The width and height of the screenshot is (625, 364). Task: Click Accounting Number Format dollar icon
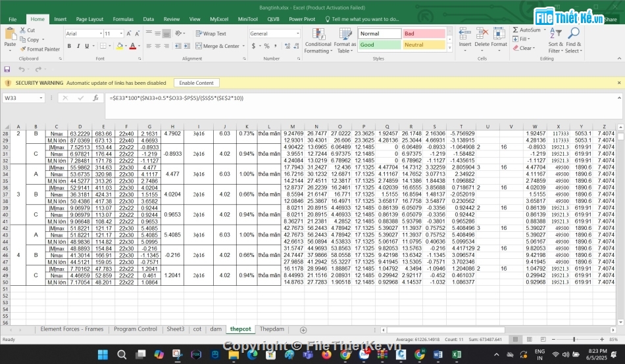253,46
